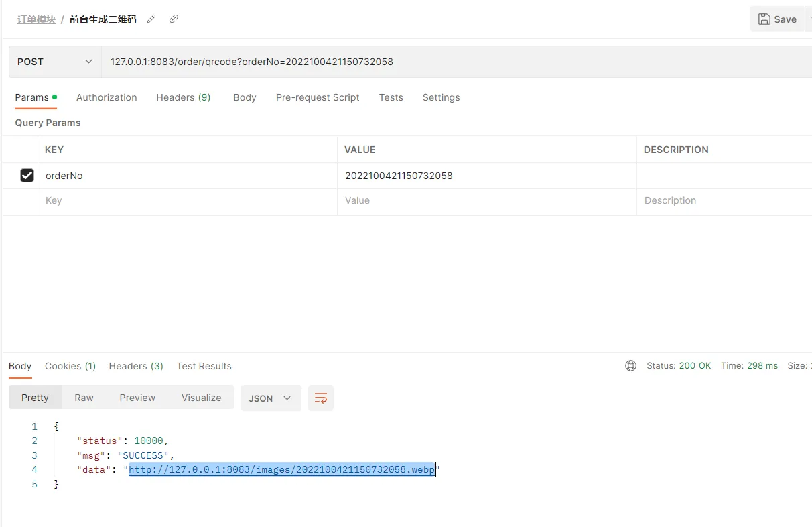Open the Headers (9) request tab

tap(183, 97)
